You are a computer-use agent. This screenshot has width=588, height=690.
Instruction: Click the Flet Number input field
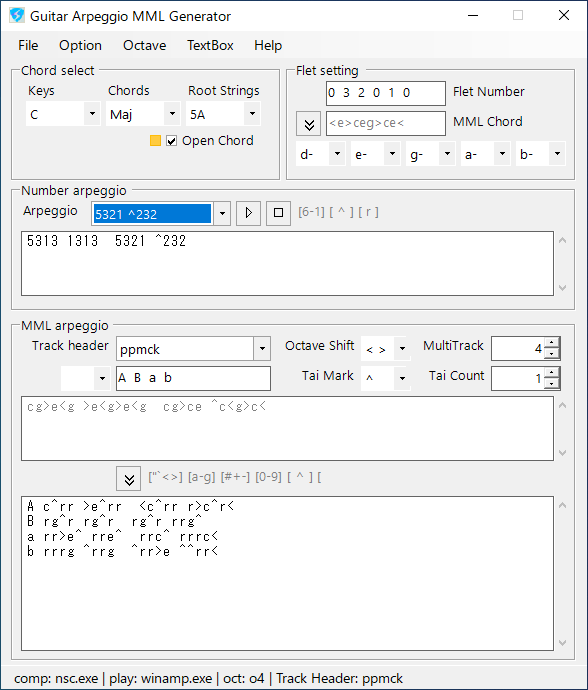point(386,93)
